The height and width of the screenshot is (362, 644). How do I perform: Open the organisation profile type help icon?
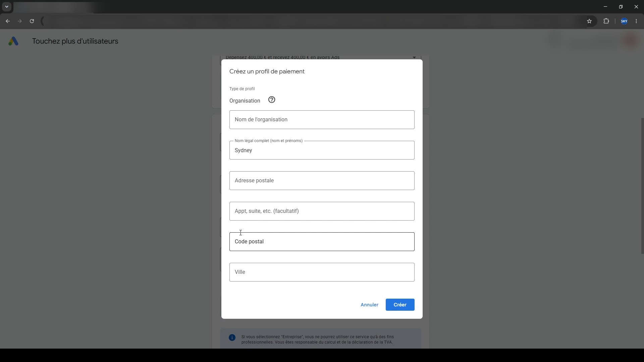[x=272, y=100]
